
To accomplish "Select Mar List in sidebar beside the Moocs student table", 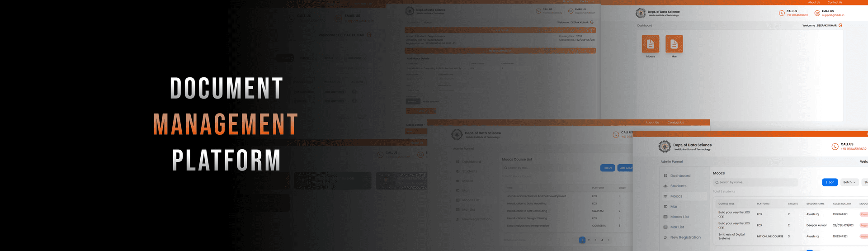I will [677, 227].
